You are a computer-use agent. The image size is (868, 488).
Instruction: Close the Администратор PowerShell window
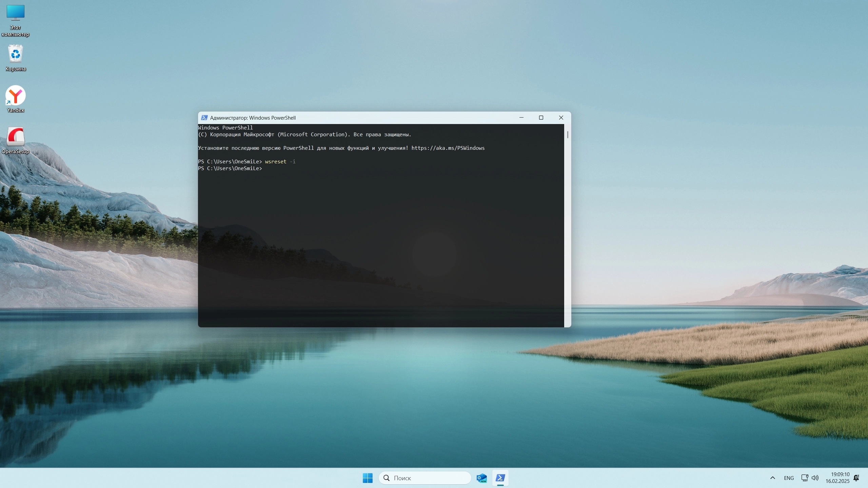point(561,118)
